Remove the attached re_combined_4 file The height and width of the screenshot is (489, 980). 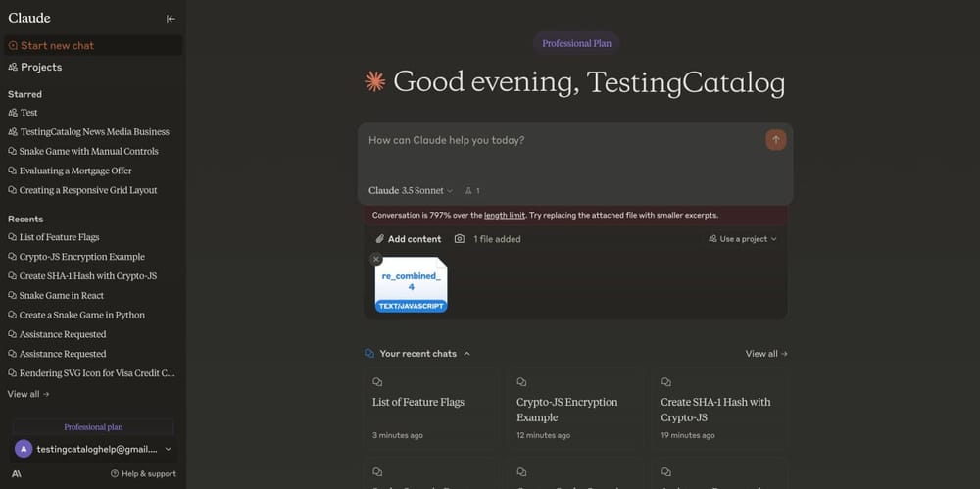point(375,259)
